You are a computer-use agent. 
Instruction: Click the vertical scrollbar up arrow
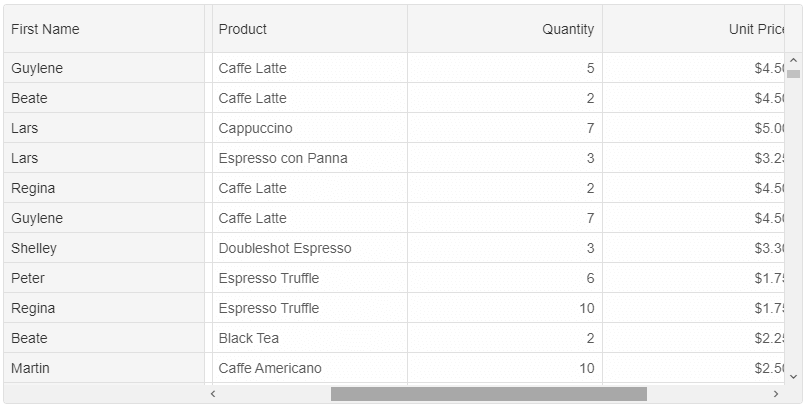click(793, 60)
